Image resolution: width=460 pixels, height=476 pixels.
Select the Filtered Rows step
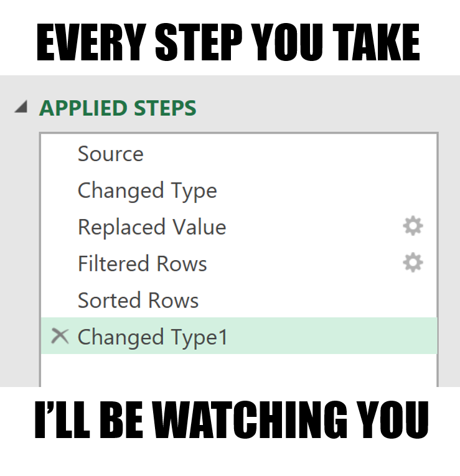tap(142, 264)
